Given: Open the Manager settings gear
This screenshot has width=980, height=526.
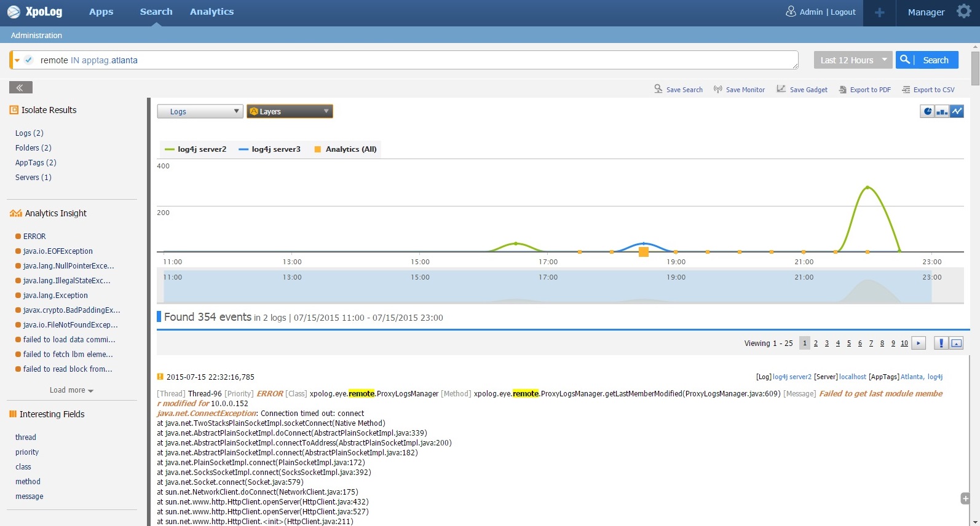Looking at the screenshot, I should pyautogui.click(x=963, y=12).
